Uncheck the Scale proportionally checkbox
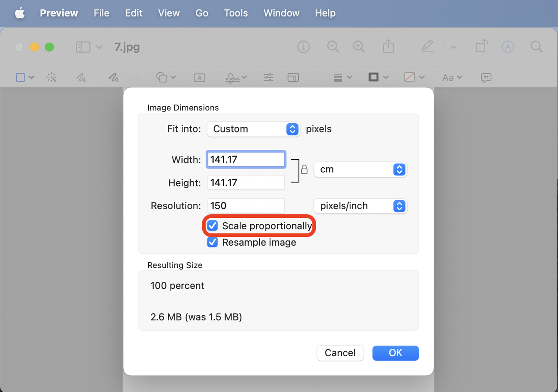The image size is (558, 392). (x=212, y=226)
